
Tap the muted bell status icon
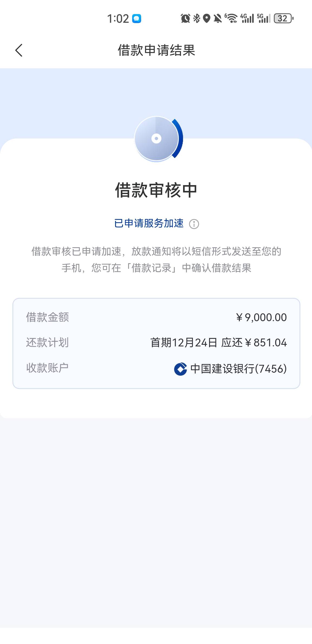[x=217, y=18]
